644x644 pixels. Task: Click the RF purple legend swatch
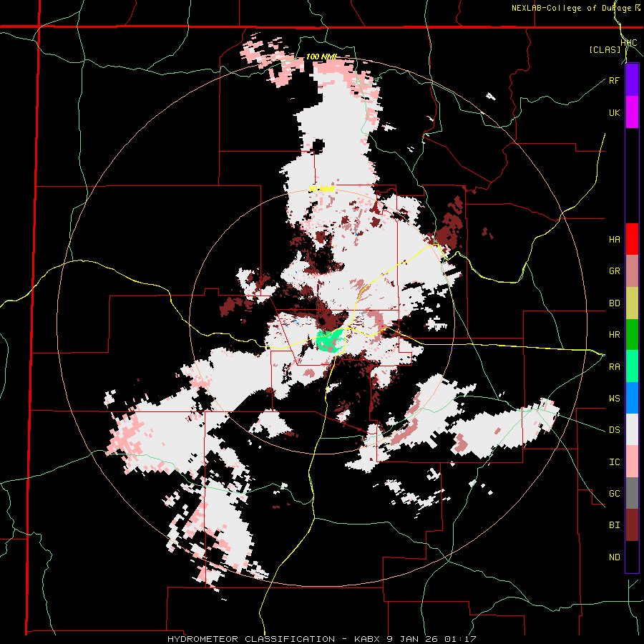(632, 80)
